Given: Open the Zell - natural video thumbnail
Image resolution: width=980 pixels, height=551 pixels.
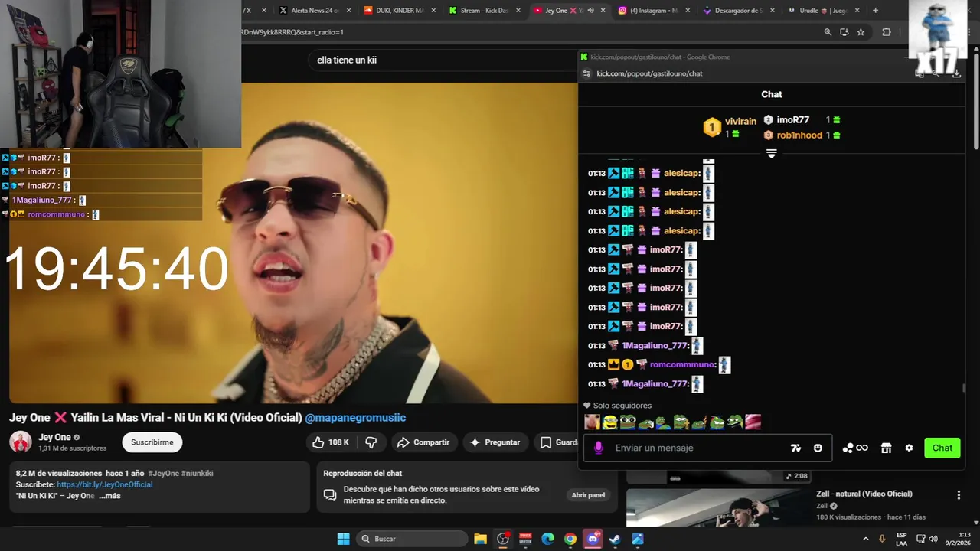Looking at the screenshot, I should [x=717, y=507].
